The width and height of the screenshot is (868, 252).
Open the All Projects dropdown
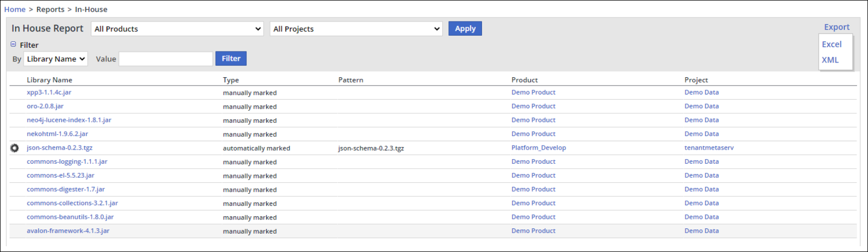tap(356, 29)
